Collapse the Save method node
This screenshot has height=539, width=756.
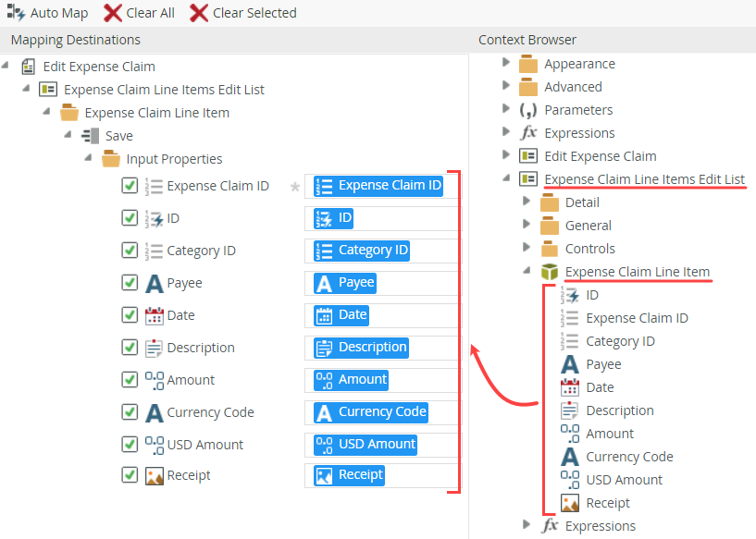[x=68, y=134]
